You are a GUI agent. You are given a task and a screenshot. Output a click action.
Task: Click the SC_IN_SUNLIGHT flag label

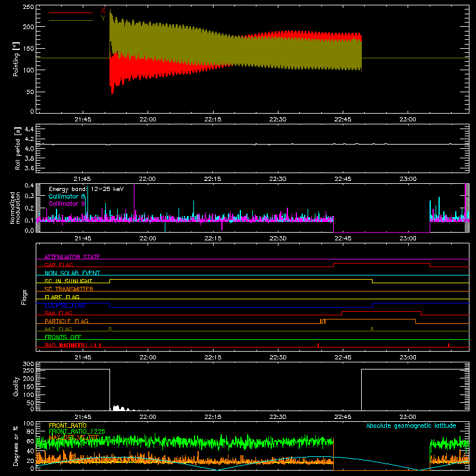coord(68,281)
